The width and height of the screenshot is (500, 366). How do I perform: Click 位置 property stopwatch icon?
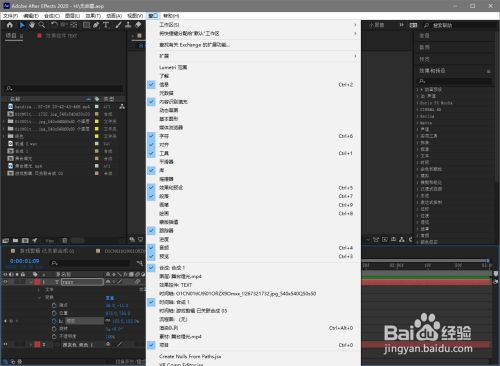54,313
